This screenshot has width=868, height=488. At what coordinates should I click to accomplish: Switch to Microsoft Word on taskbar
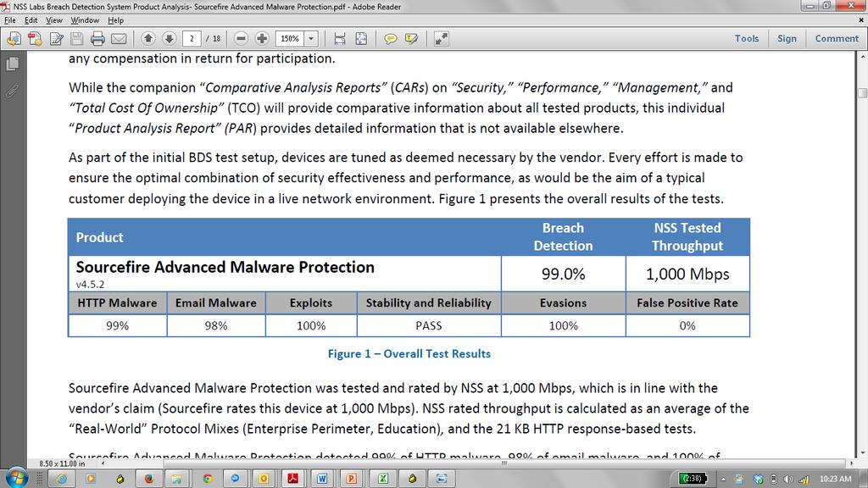[322, 479]
